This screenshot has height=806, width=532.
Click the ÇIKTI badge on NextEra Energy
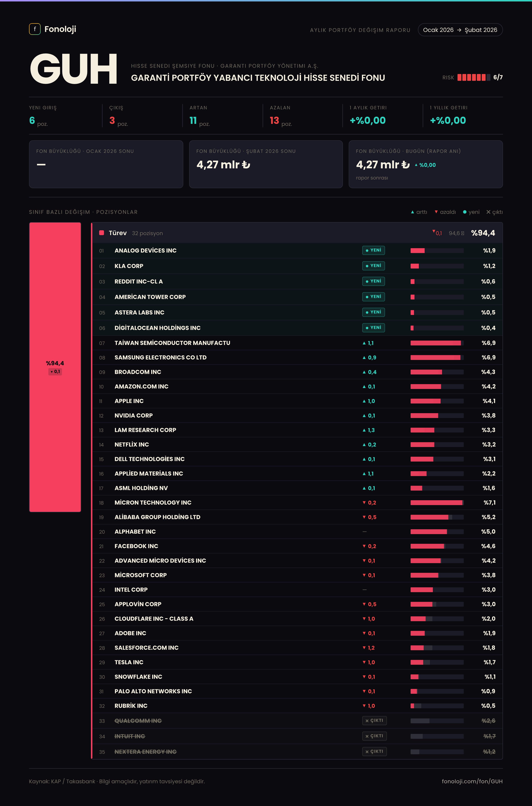(x=374, y=752)
